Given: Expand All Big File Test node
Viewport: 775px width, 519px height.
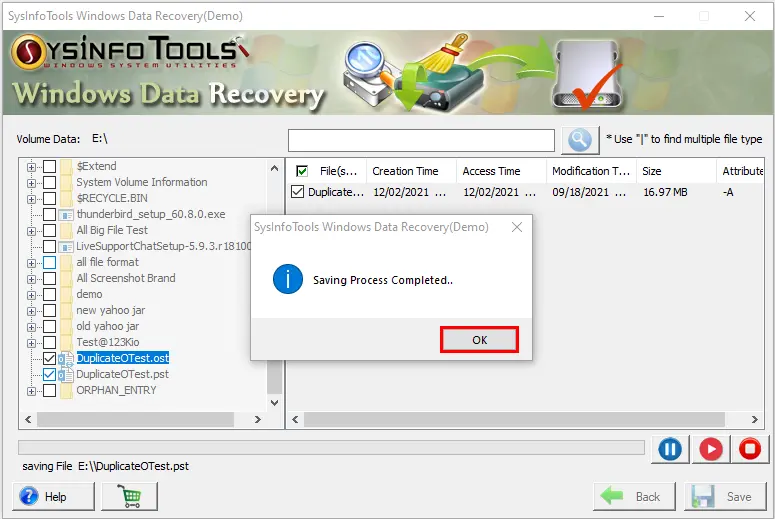Looking at the screenshot, I should coord(31,231).
